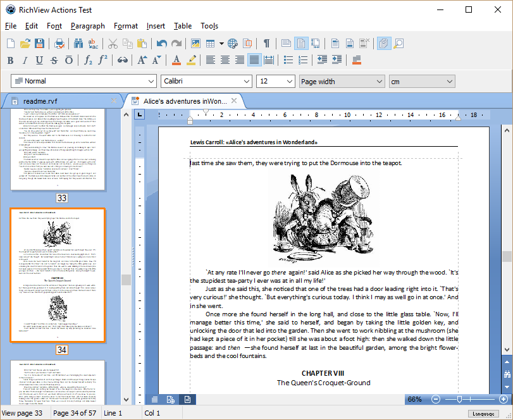513x420 pixels.
Task: Click the Insert picture icon
Action: coord(195,44)
